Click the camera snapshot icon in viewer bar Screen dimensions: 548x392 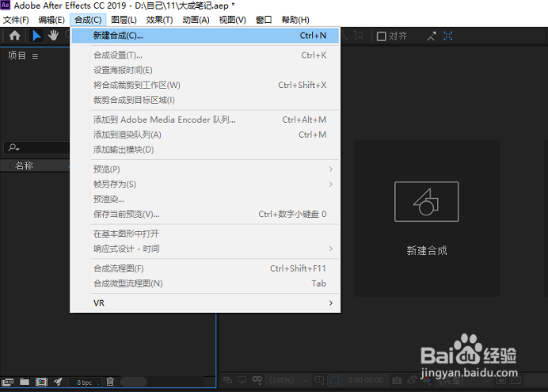397,380
